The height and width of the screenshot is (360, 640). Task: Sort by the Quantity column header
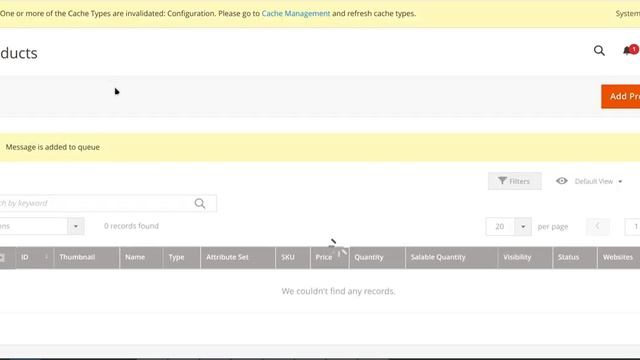[377, 258]
